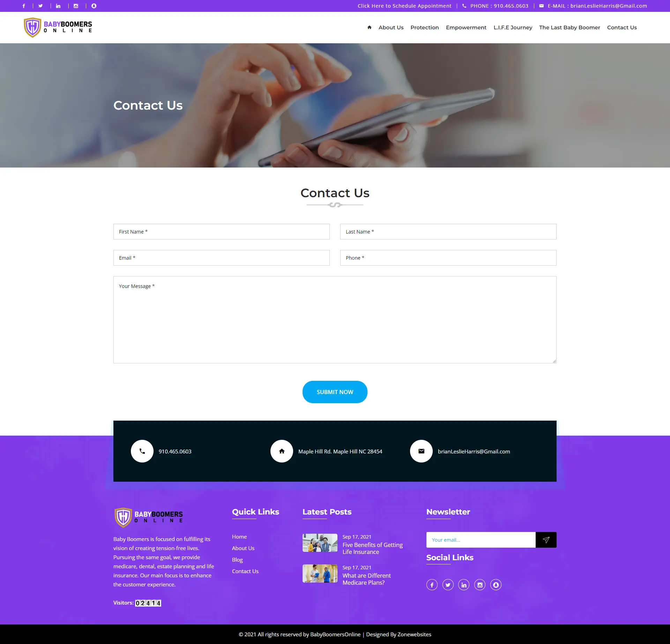This screenshot has height=644, width=670.
Task: Click the First Name input field
Action: tap(221, 231)
